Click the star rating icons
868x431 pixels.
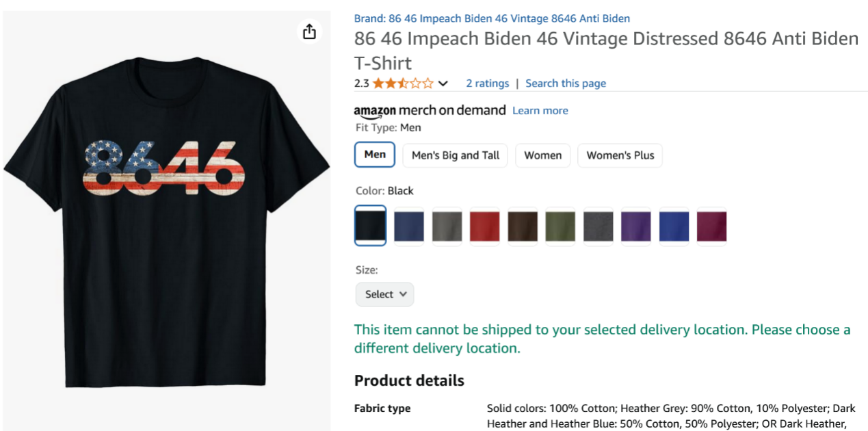click(403, 83)
